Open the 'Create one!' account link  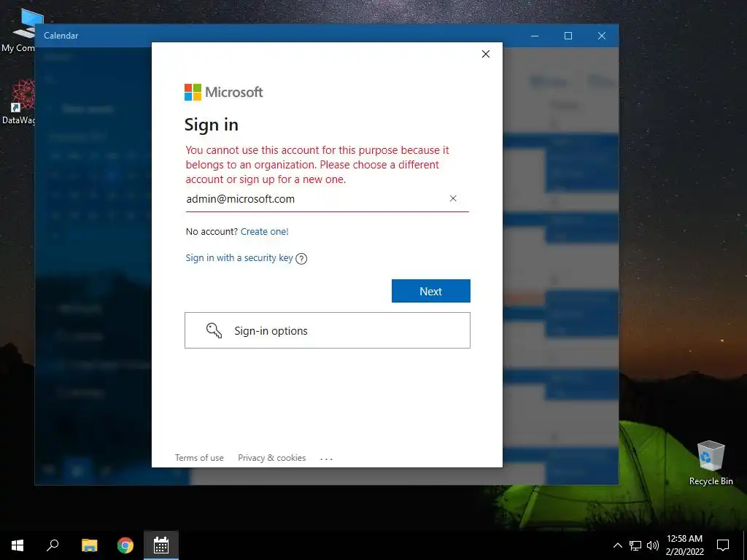[264, 231]
